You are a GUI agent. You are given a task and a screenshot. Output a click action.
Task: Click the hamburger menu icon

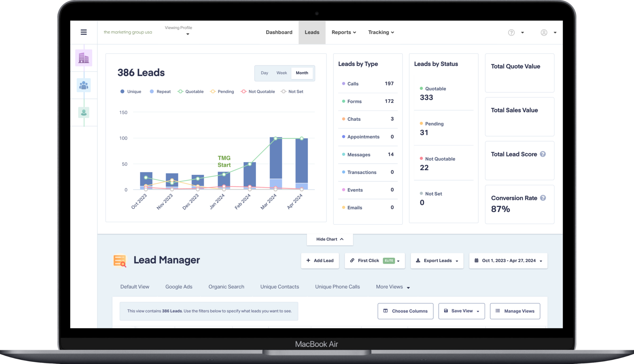[x=84, y=32]
